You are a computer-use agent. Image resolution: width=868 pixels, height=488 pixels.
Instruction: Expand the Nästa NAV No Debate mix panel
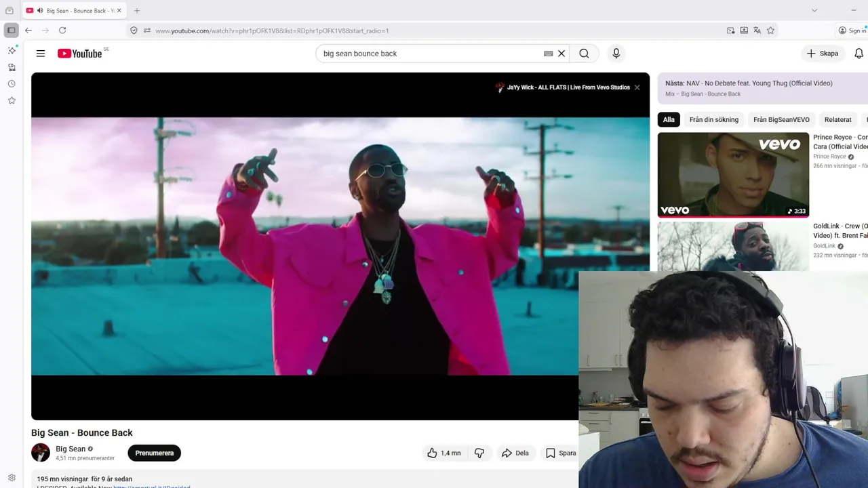[x=763, y=88]
